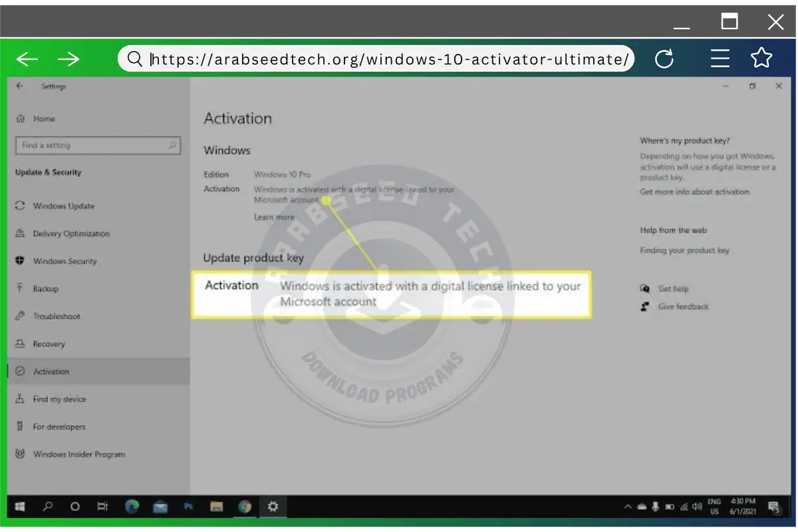Click the Windows 10 Pro edition text
The image size is (798, 532).
tap(282, 174)
